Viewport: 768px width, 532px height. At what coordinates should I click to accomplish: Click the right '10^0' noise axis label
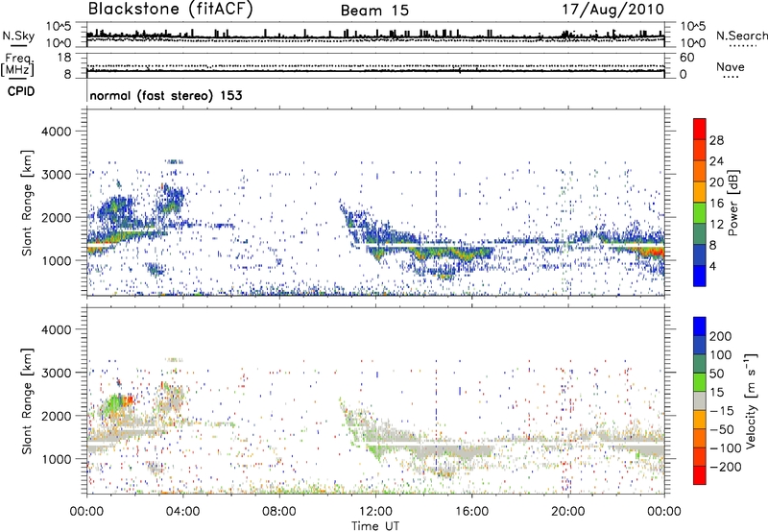(x=692, y=43)
